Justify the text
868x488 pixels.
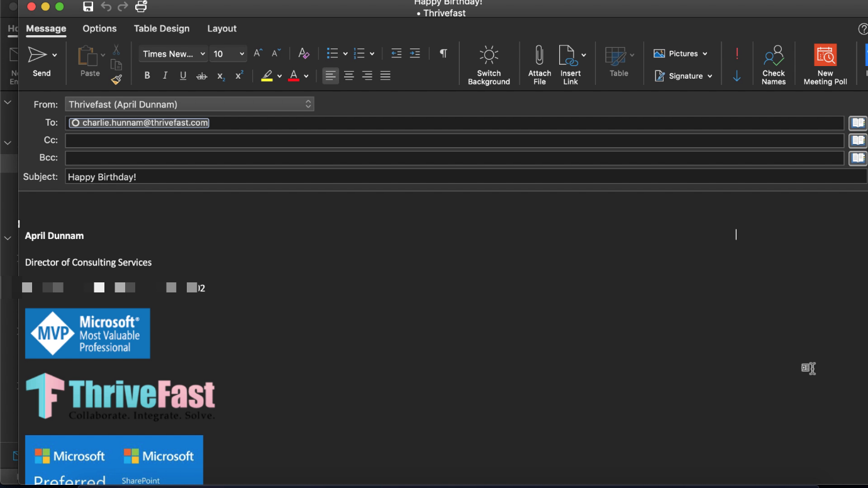pyautogui.click(x=386, y=76)
